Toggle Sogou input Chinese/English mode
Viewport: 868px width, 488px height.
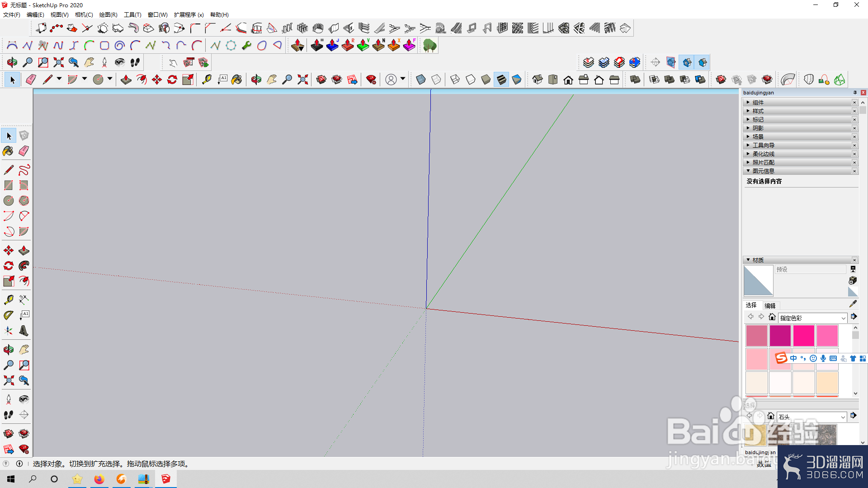[793, 358]
